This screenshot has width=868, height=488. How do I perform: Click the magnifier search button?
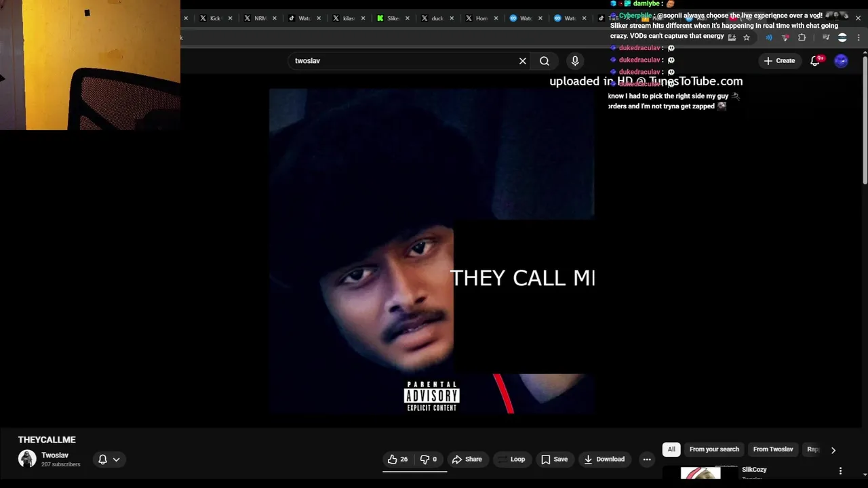(x=545, y=61)
